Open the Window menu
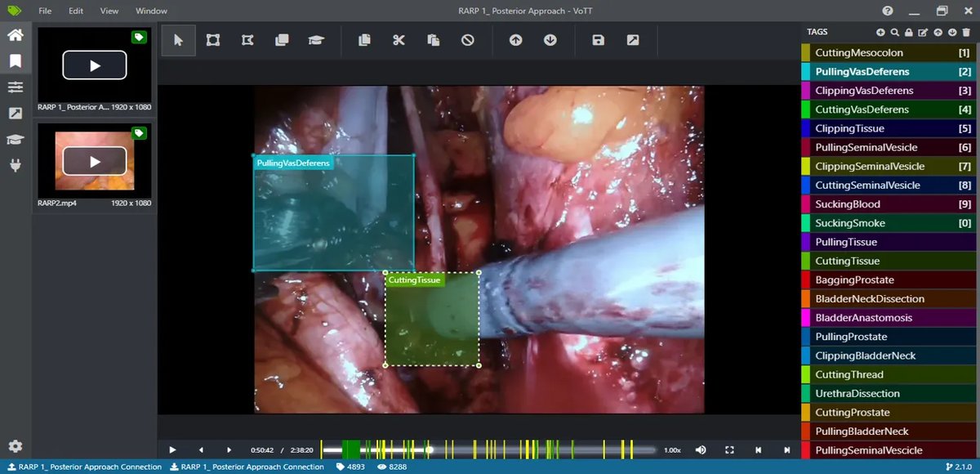Viewport: 980px width, 474px height. 151,11
